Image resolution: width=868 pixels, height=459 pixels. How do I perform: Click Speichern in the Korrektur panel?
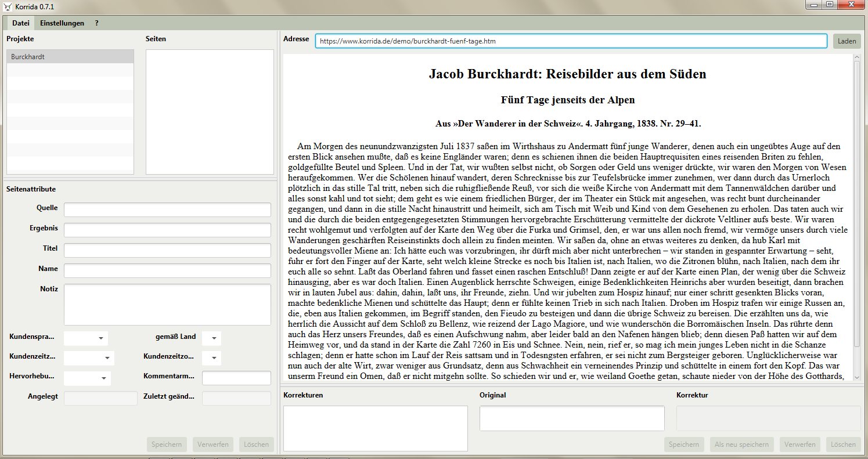coord(684,444)
